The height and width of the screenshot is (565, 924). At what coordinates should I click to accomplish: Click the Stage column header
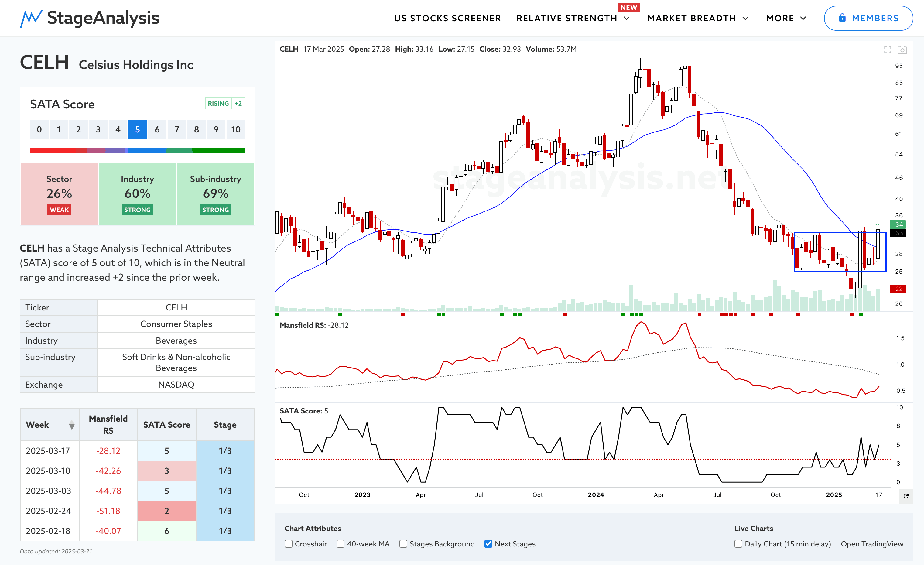tap(225, 425)
